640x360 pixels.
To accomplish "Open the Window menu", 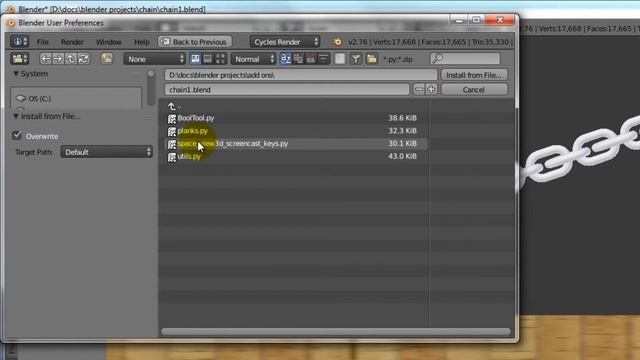I will (109, 42).
